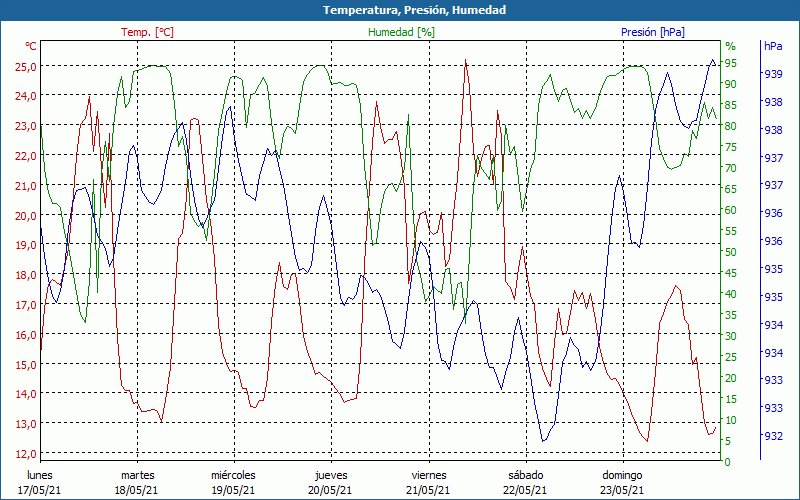Click the blue 'hPa' axis unit label
The width and height of the screenshot is (800, 500).
point(773,46)
